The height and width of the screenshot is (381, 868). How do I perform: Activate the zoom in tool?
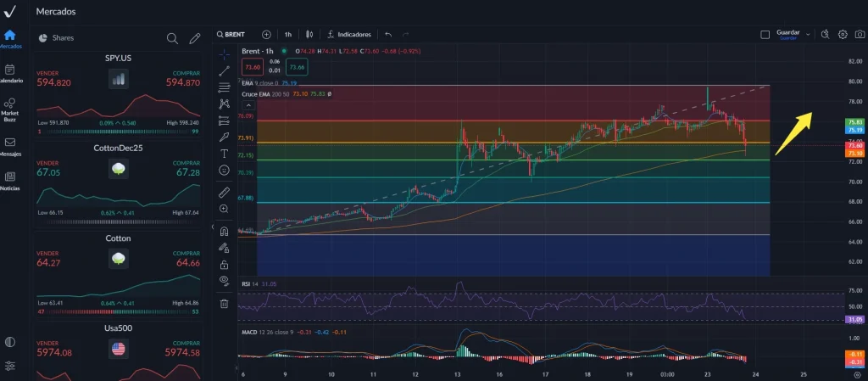(224, 209)
